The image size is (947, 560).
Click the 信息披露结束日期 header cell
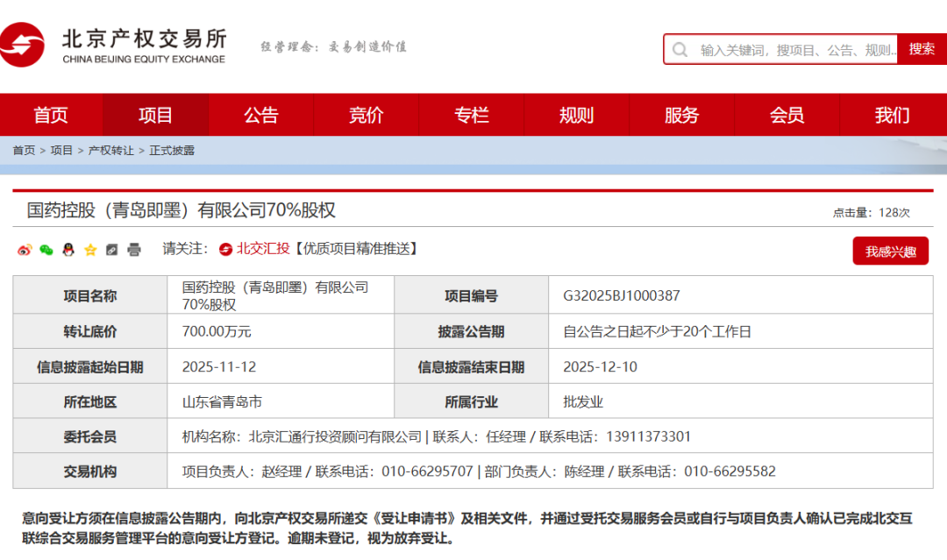pyautogui.click(x=471, y=367)
